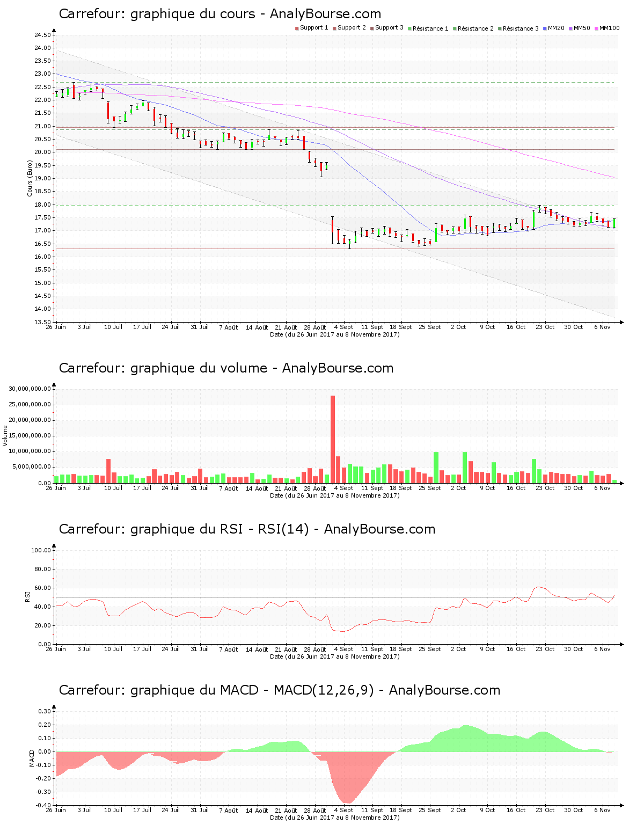
Task: Select the Résistance 1 legend label
Action: coord(430,28)
